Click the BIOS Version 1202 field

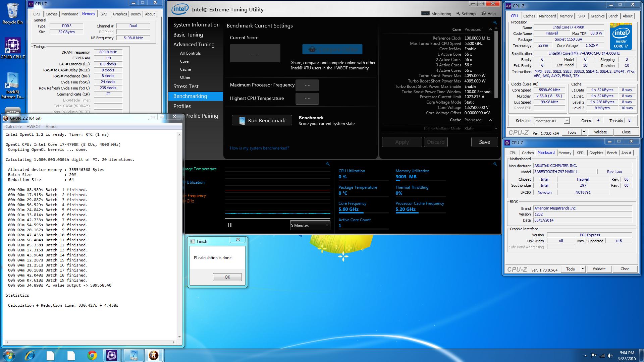583,214
